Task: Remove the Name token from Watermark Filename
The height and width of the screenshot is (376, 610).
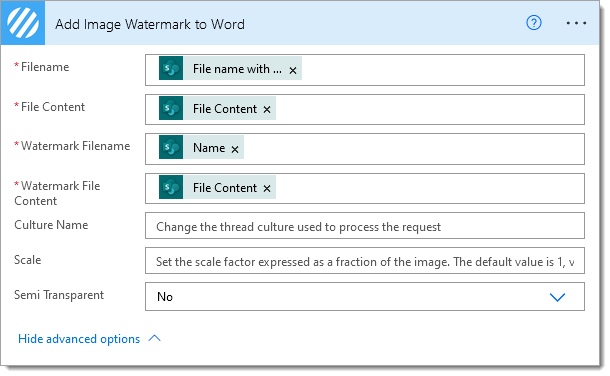Action: [235, 149]
